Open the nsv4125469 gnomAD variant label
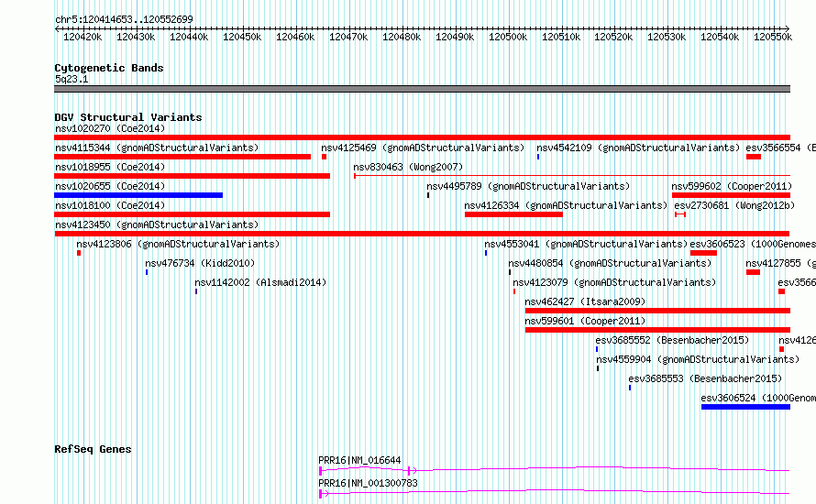This screenshot has width=816, height=504. (x=423, y=148)
